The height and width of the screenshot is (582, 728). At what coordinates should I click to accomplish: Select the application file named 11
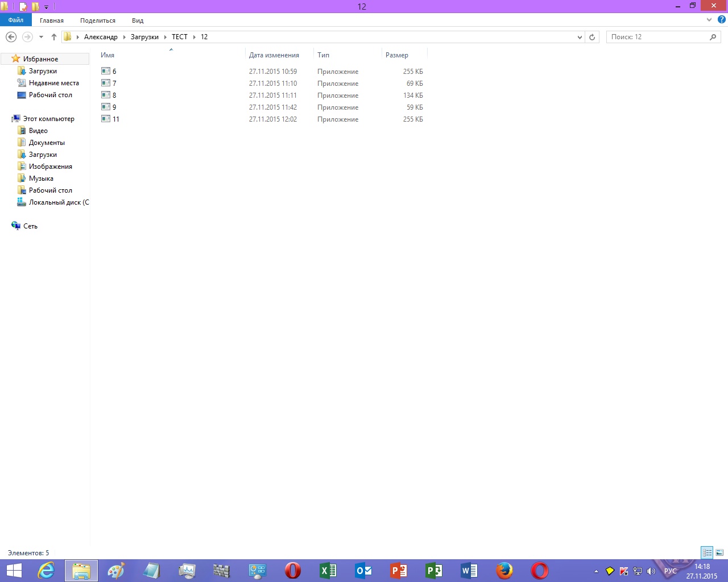(115, 119)
